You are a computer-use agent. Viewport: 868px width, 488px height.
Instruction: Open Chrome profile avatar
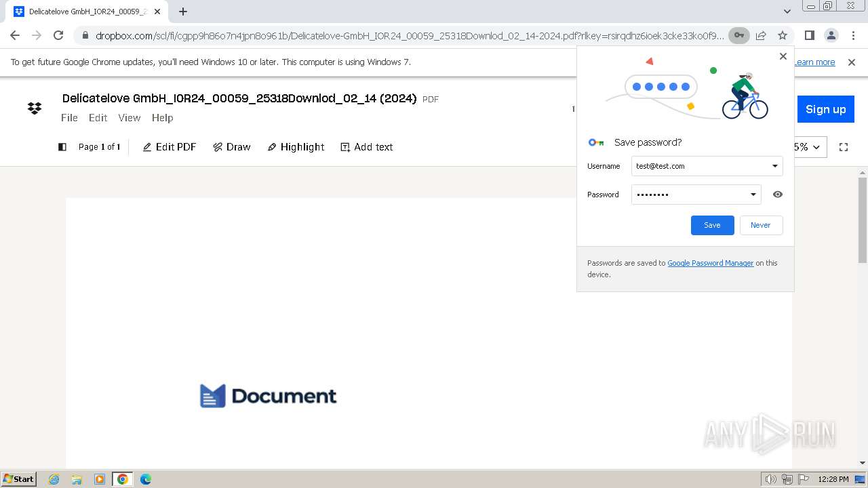(x=831, y=35)
